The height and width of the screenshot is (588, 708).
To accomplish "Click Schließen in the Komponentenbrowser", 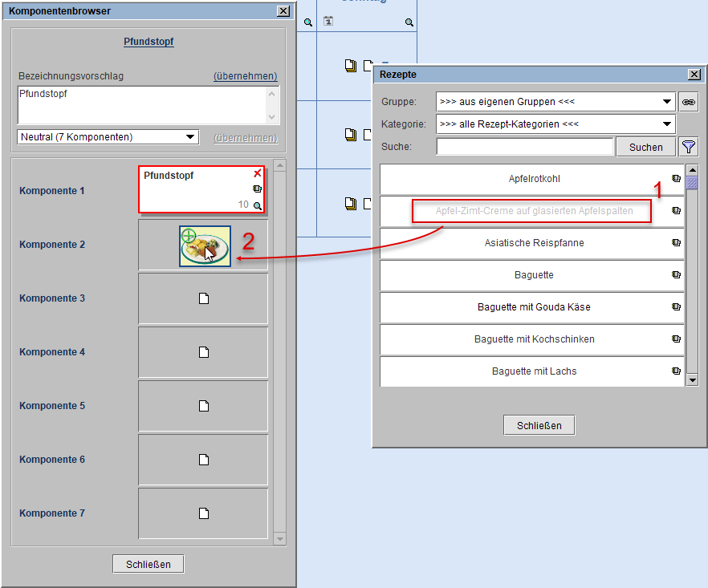I will pyautogui.click(x=148, y=564).
